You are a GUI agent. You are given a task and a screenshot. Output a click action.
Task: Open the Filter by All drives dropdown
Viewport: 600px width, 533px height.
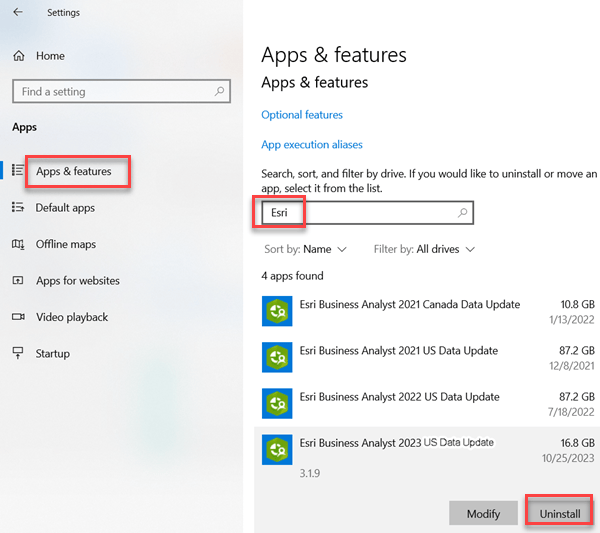[x=424, y=249]
